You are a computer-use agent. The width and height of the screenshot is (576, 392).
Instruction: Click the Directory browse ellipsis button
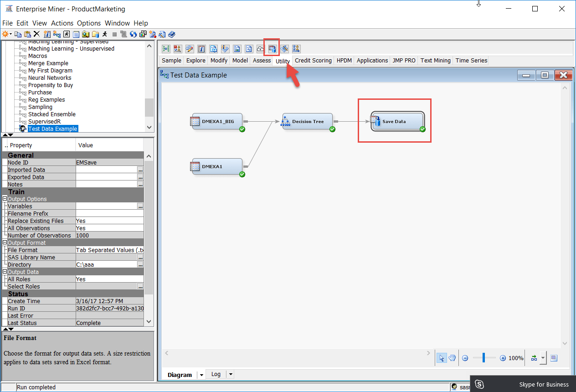[140, 265]
